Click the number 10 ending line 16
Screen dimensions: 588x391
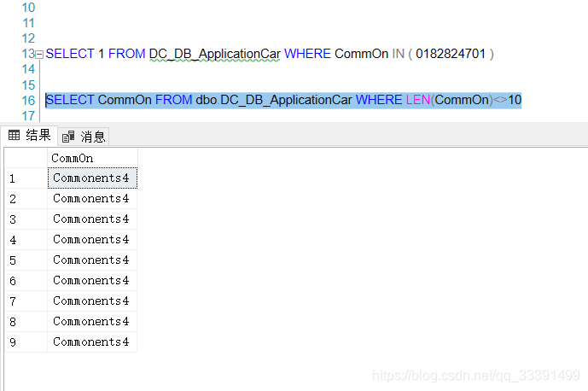coord(515,100)
